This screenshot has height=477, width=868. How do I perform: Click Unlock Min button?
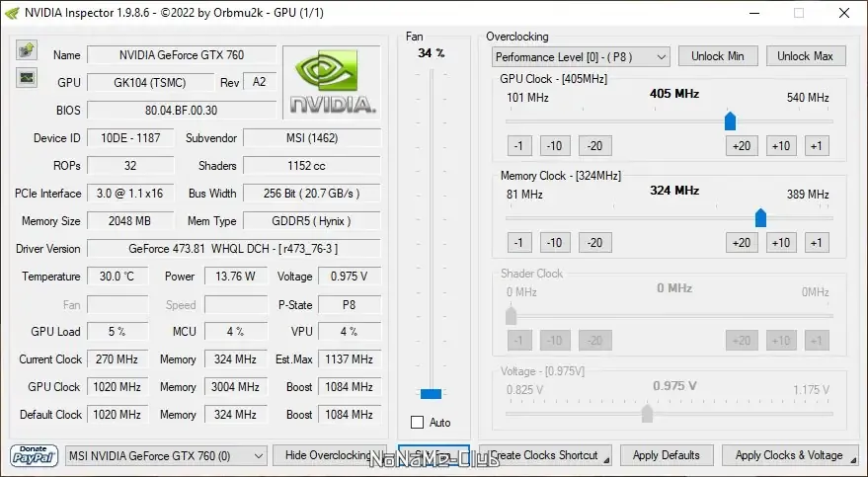pyautogui.click(x=718, y=56)
